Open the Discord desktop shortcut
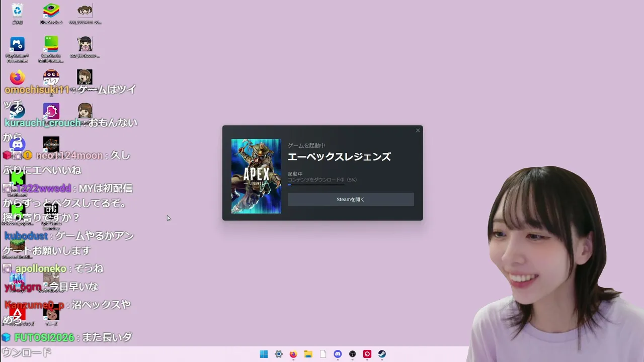644x362 pixels. tap(17, 145)
